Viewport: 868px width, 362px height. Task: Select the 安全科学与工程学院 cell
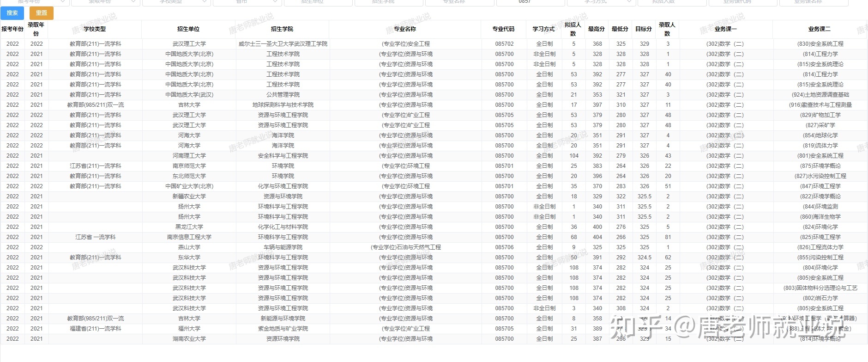click(x=283, y=156)
